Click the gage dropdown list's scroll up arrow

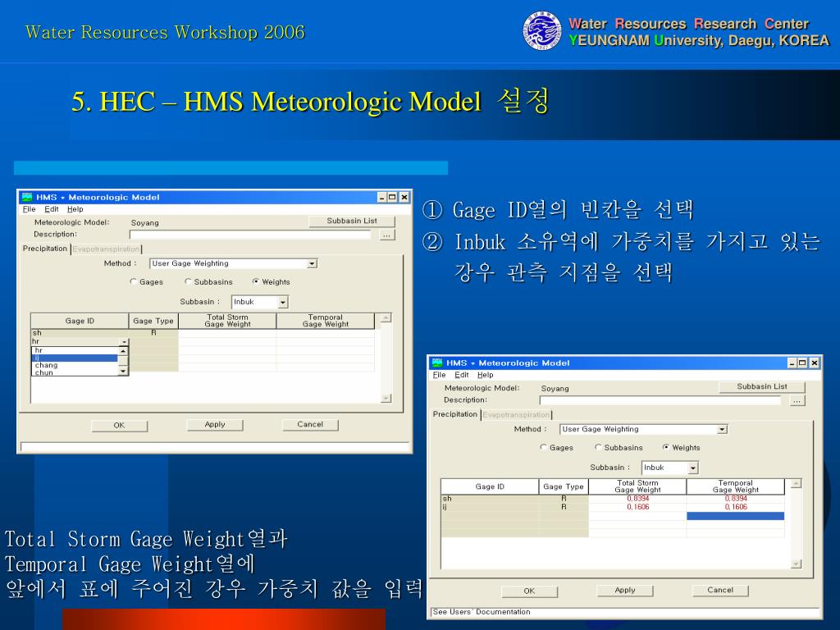pyautogui.click(x=123, y=351)
